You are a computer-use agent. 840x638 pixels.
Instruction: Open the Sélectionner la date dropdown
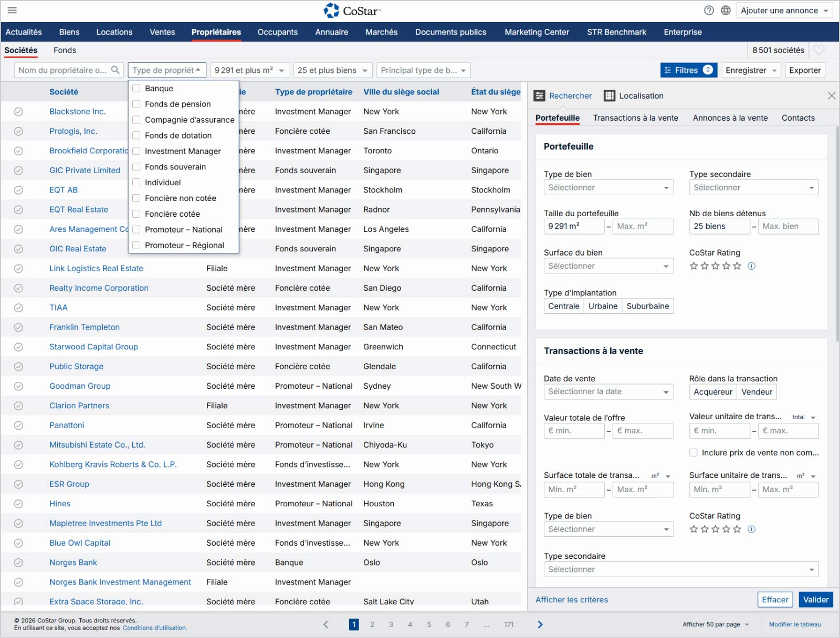(608, 391)
